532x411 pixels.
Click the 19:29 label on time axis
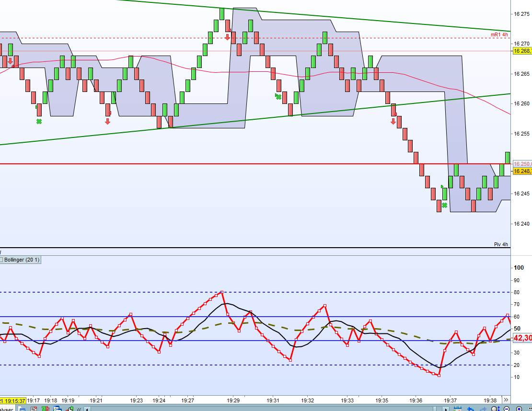click(233, 400)
